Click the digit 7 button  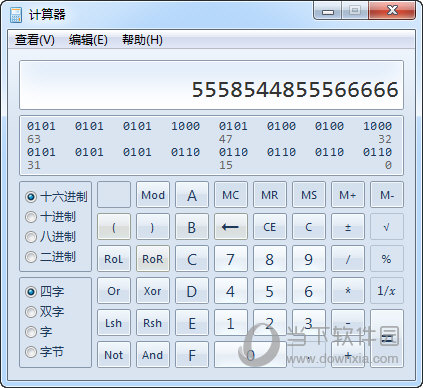click(x=231, y=259)
